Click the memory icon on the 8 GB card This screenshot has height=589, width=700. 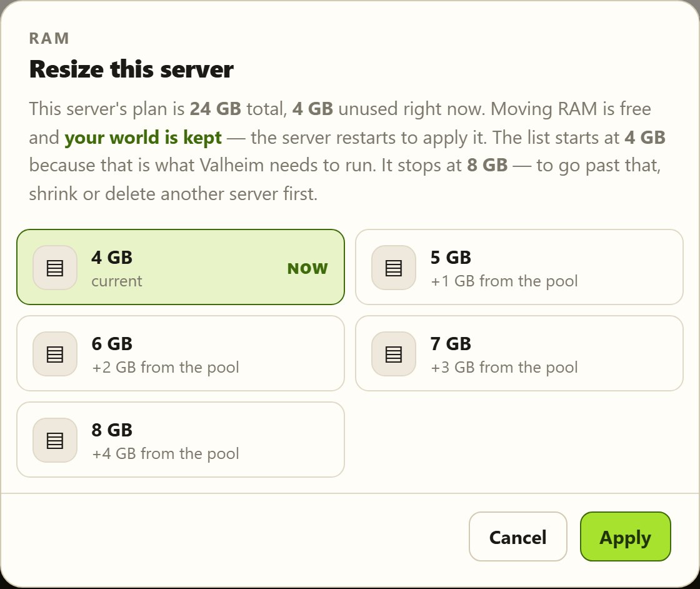(55, 440)
